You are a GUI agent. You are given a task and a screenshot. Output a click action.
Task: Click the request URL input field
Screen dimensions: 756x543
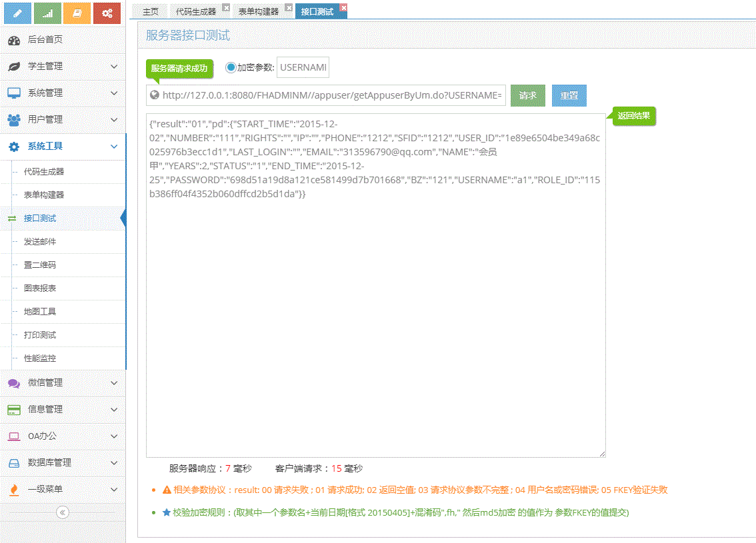coord(326,95)
